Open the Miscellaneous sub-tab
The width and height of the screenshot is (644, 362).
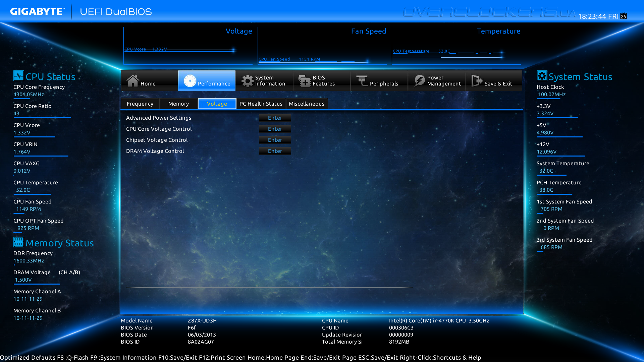307,104
